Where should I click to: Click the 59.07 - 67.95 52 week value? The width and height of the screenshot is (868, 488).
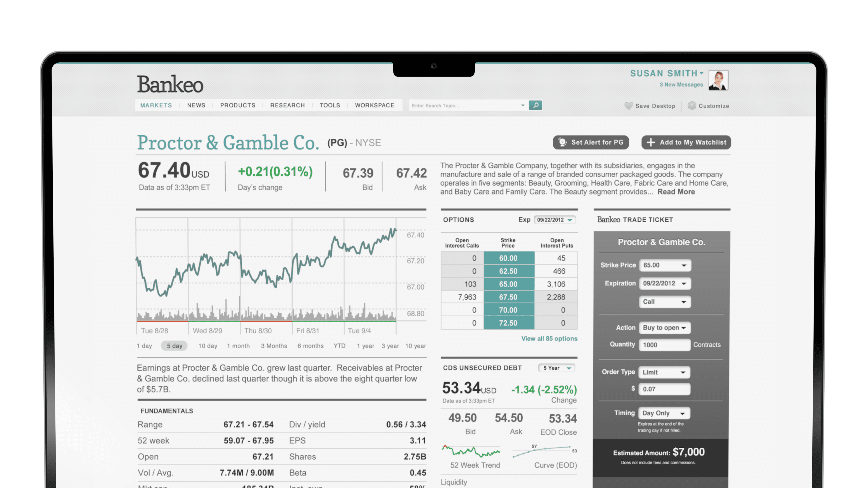[x=249, y=441]
